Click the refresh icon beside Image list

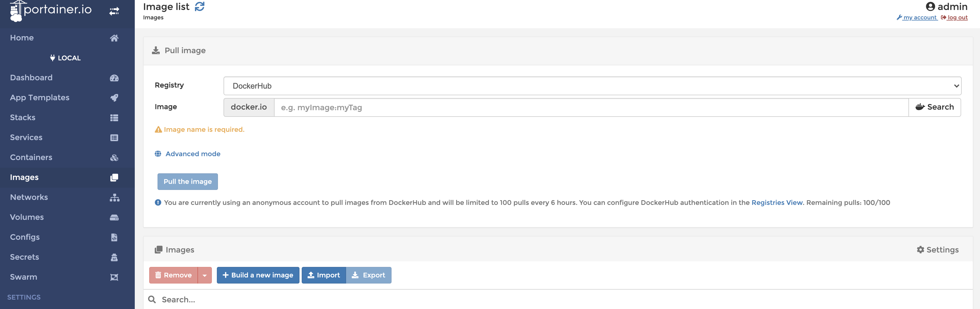199,6
